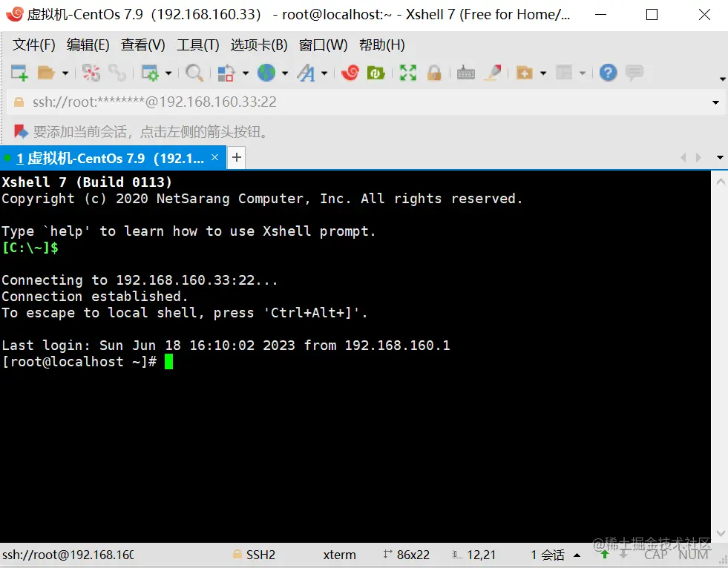Click the NUM indicator in status bar
The width and height of the screenshot is (728, 568).
[x=693, y=555]
